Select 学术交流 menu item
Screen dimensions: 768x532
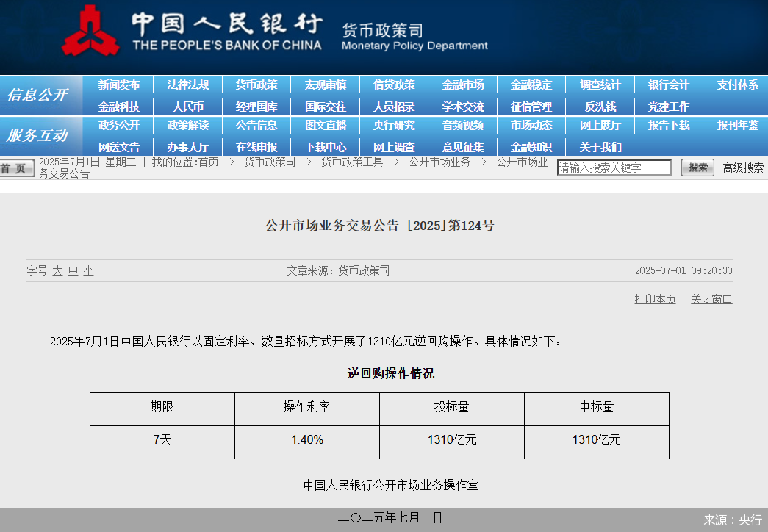point(463,107)
